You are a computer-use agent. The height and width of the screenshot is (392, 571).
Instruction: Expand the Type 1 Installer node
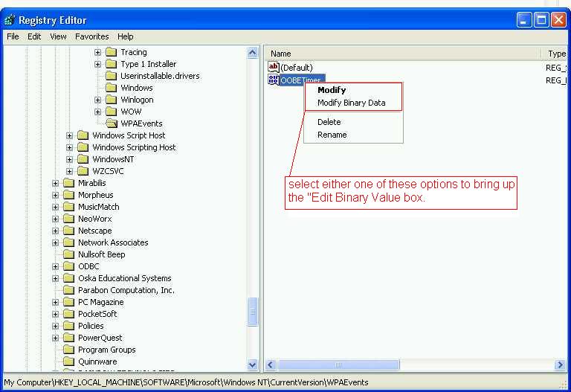click(x=97, y=64)
